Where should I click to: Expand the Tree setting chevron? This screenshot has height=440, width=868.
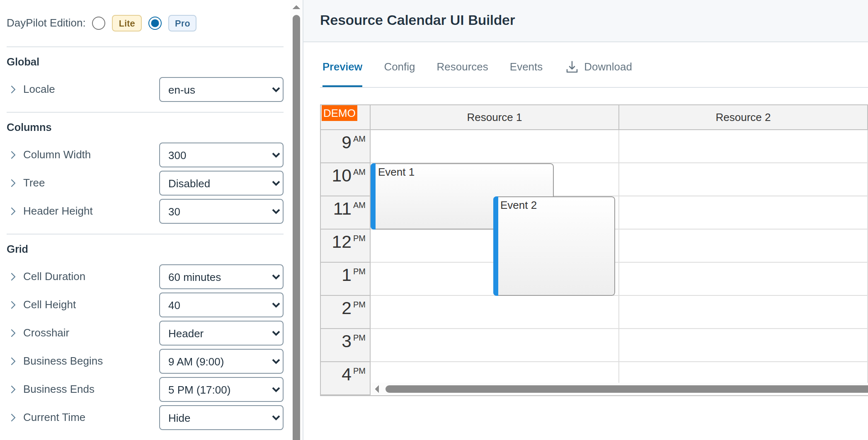tap(13, 183)
